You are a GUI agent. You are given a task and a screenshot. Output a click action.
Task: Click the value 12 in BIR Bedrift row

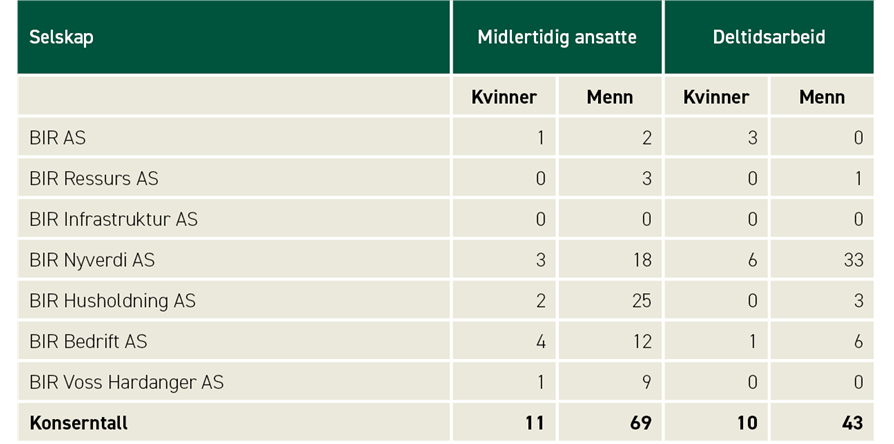tap(640, 341)
